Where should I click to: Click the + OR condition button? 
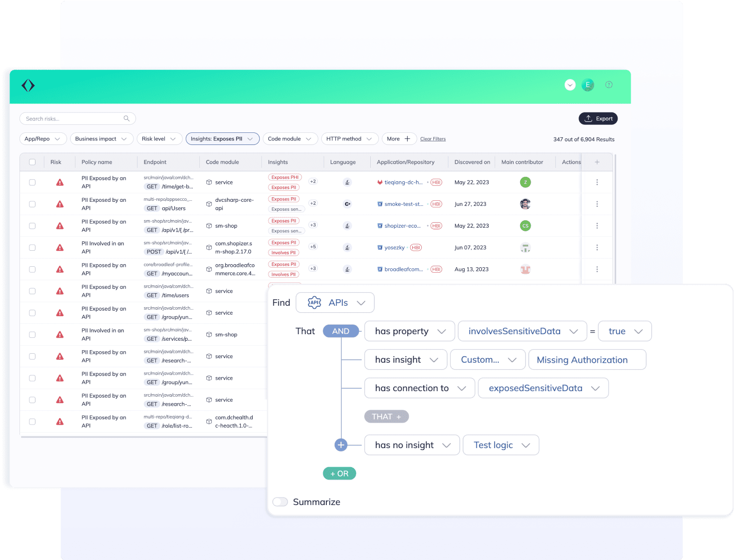(x=339, y=474)
